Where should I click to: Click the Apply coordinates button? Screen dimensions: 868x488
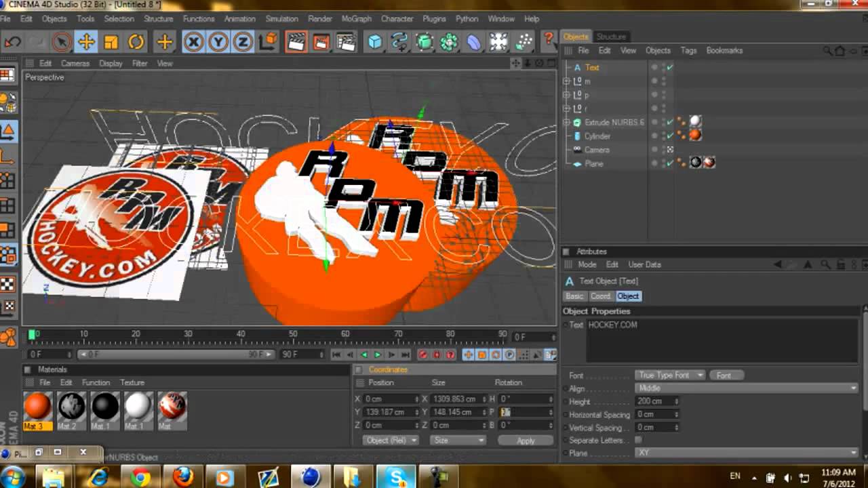tap(526, 441)
